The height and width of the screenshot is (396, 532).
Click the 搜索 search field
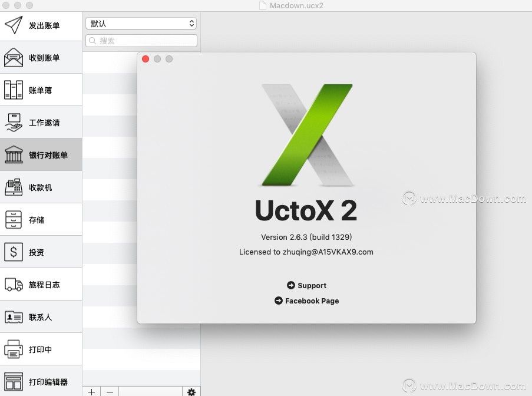click(141, 41)
